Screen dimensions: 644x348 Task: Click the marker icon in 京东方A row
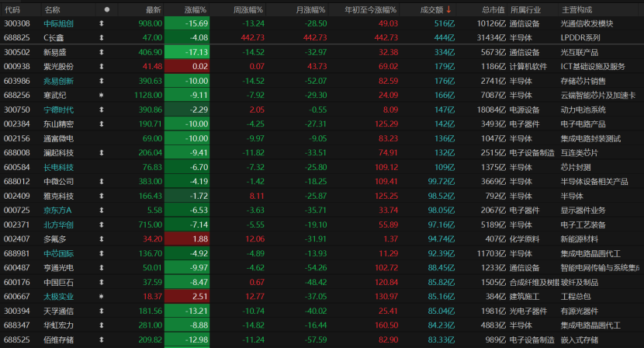click(102, 211)
